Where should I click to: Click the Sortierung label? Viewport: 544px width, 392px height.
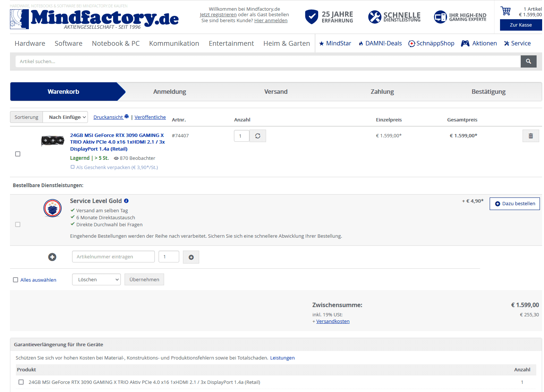point(26,117)
